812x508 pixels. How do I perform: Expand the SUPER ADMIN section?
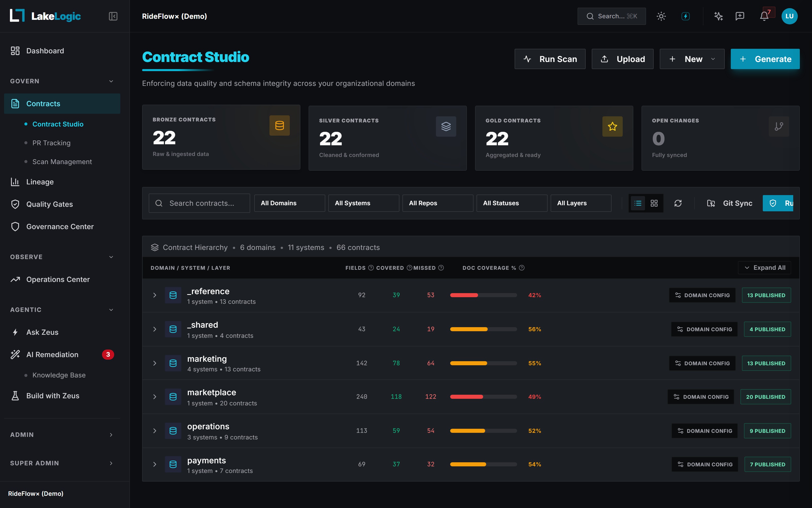(x=62, y=463)
